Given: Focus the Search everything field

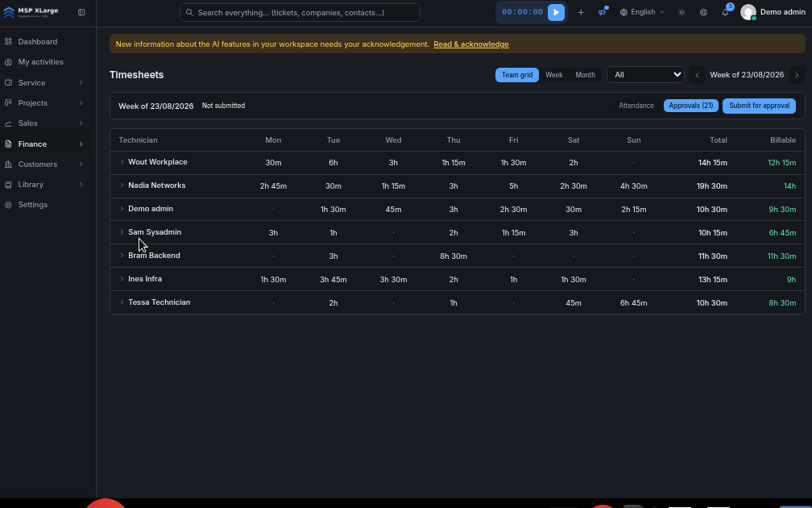Looking at the screenshot, I should pyautogui.click(x=300, y=12).
